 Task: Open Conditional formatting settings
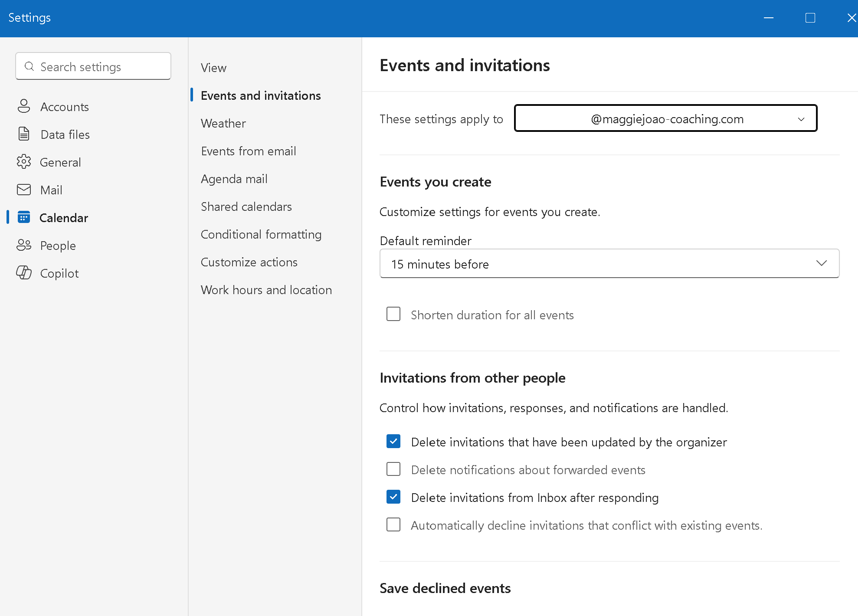[261, 234]
